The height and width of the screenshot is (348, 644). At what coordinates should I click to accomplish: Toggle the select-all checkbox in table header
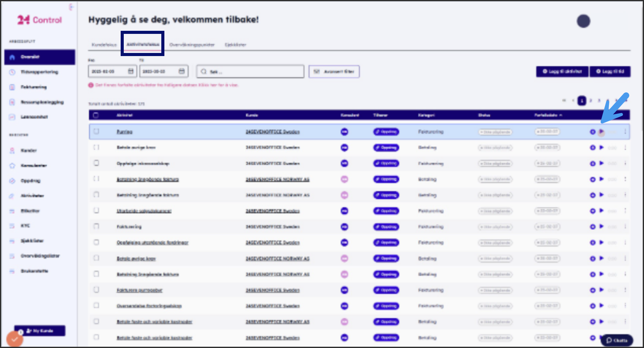point(96,115)
